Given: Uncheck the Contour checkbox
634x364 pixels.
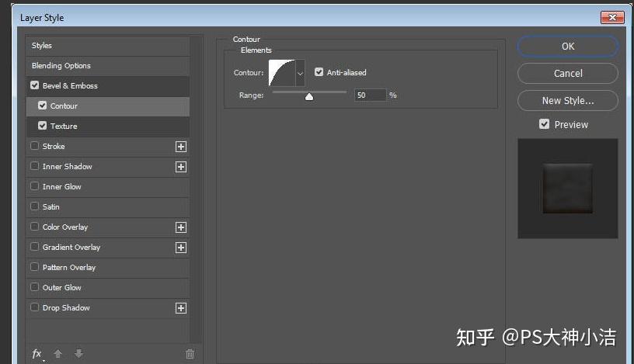Looking at the screenshot, I should pyautogui.click(x=43, y=106).
